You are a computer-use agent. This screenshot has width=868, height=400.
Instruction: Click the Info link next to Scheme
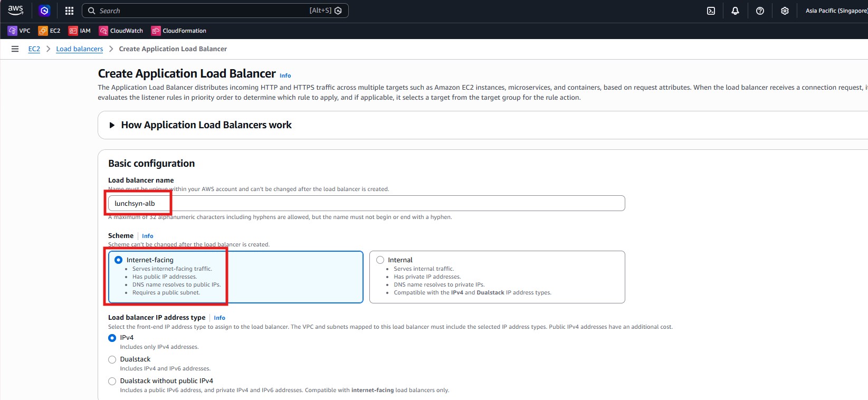147,236
